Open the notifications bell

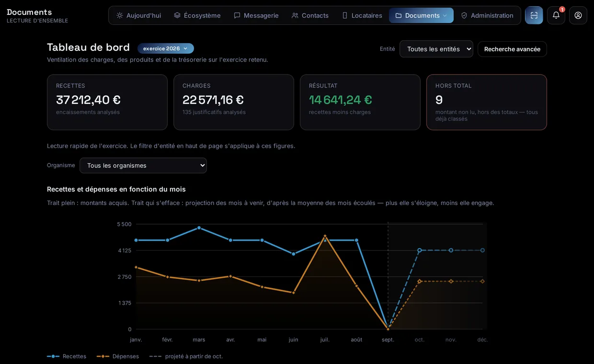pyautogui.click(x=556, y=15)
